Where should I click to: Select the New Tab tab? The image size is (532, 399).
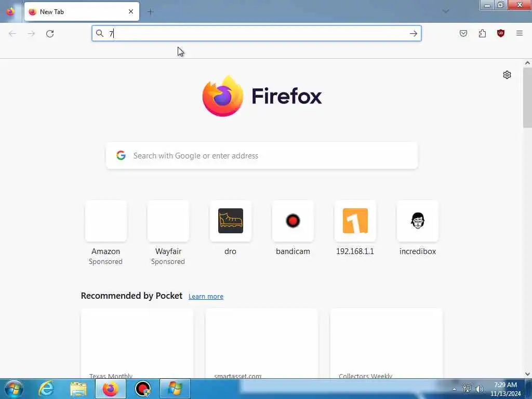[82, 11]
